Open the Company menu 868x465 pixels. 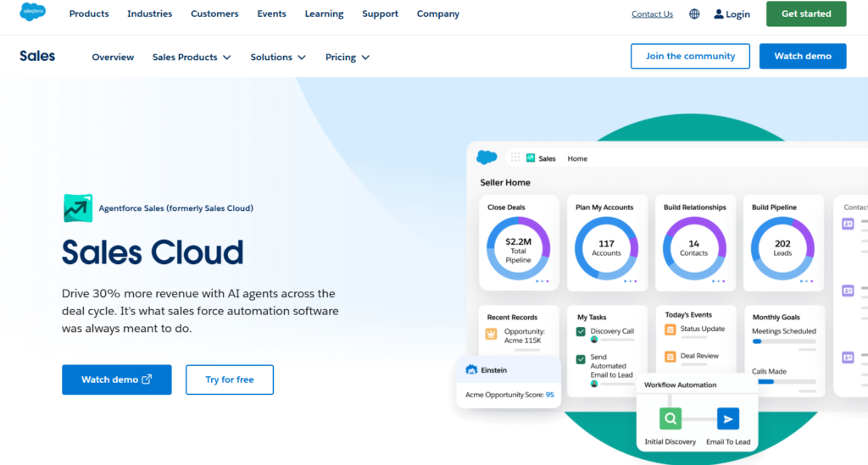coord(438,14)
